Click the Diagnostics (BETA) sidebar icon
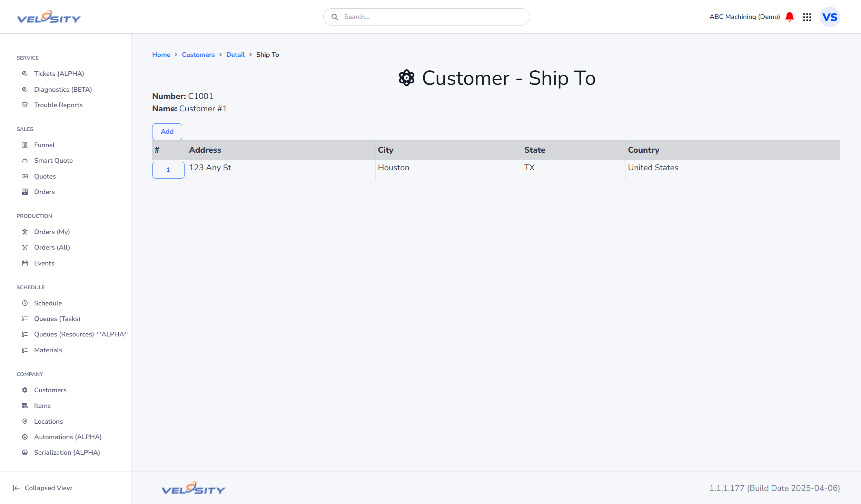 click(25, 89)
